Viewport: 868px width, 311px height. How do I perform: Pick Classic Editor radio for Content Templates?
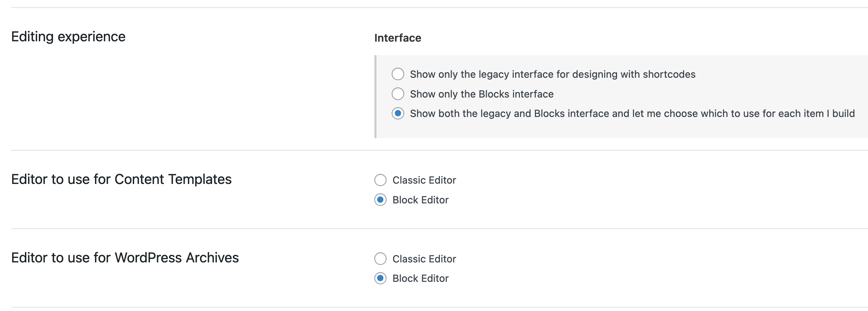point(380,180)
